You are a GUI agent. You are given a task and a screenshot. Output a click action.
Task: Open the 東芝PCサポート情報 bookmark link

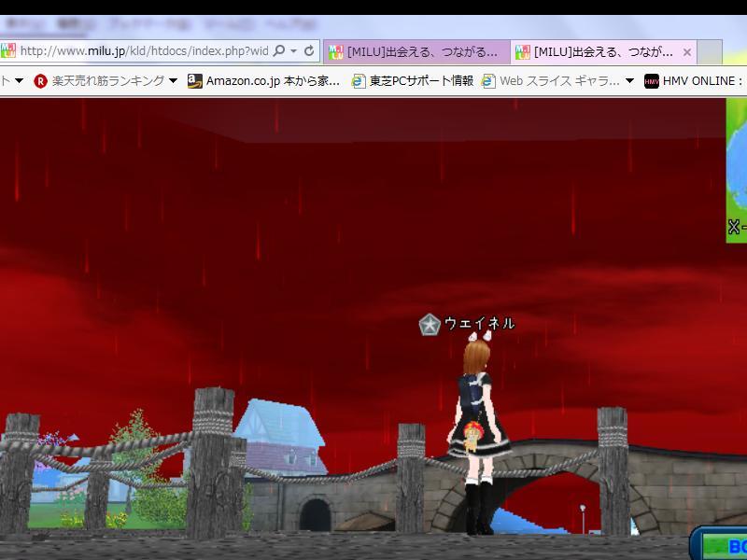pyautogui.click(x=421, y=81)
